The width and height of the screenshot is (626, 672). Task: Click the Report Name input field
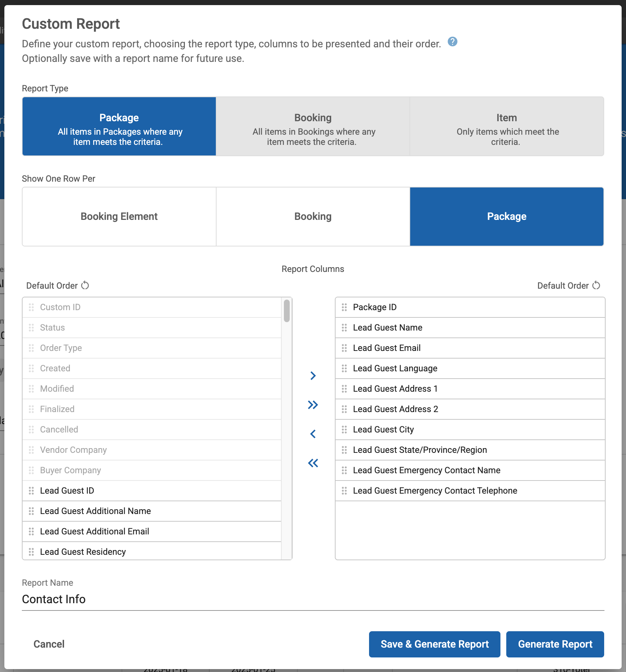click(313, 599)
